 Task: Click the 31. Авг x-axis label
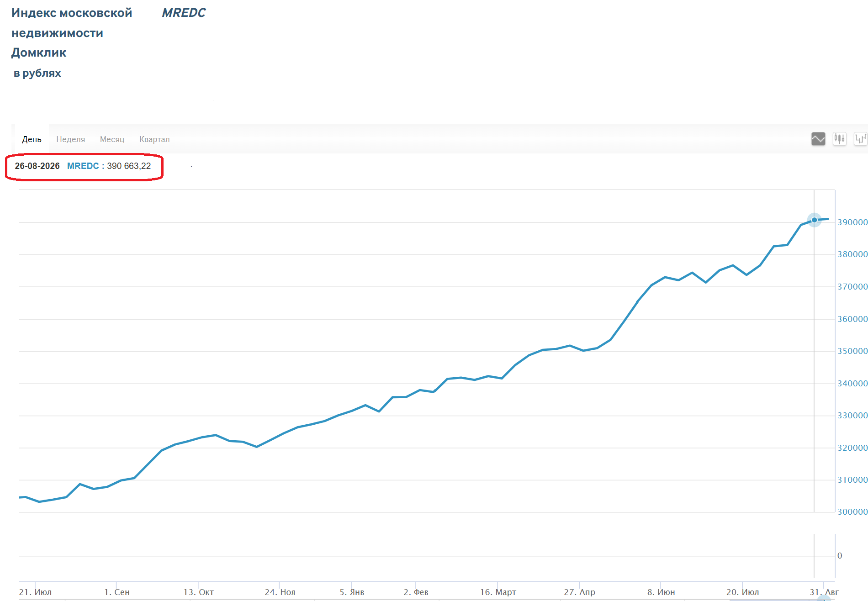[824, 592]
